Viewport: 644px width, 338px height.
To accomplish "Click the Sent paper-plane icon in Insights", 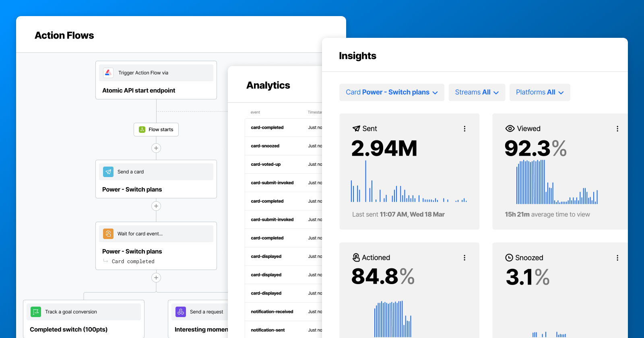I will [x=356, y=129].
